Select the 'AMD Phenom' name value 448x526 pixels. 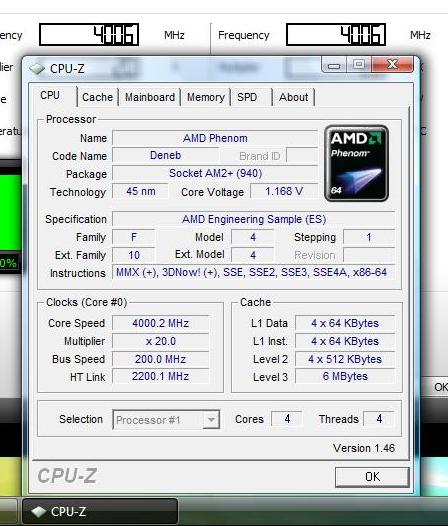coord(215,138)
